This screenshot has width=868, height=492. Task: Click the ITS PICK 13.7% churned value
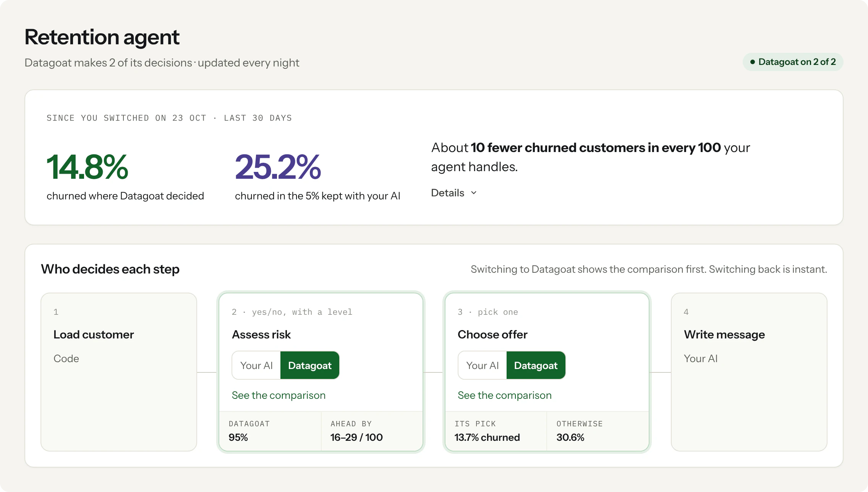[x=487, y=437]
